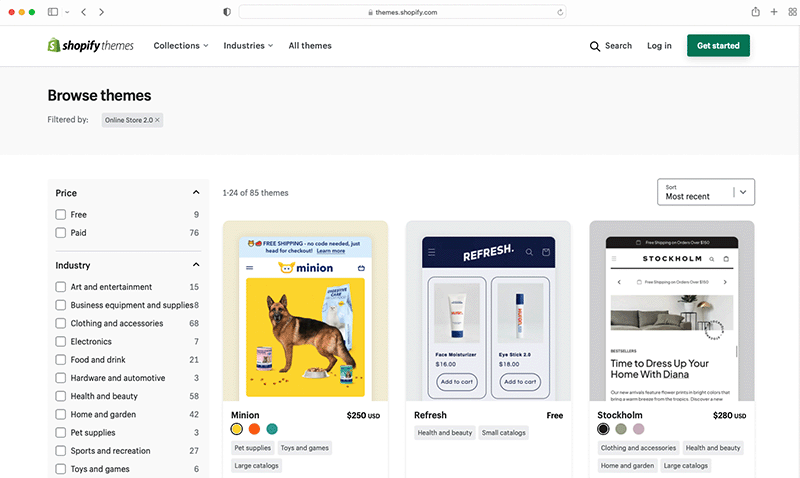Viewport: 800px width, 478px height.
Task: Open search via magnifier icon
Action: (x=594, y=46)
